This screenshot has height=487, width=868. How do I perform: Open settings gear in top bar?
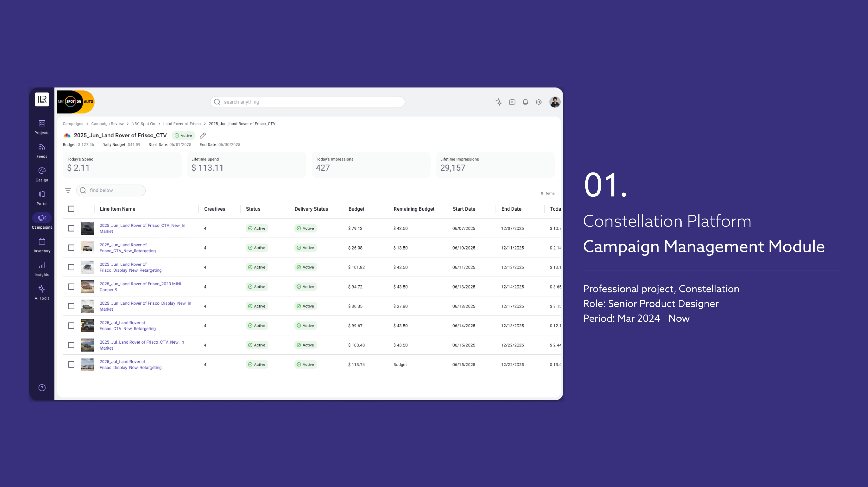click(x=538, y=102)
